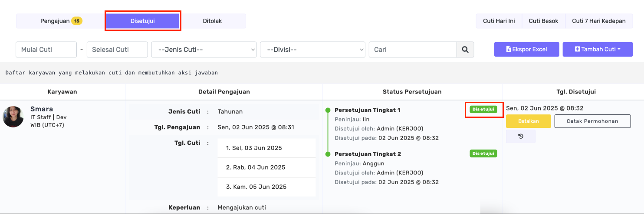Focus the Mulai Cuti date field
This screenshot has height=214, width=644.
(x=46, y=50)
